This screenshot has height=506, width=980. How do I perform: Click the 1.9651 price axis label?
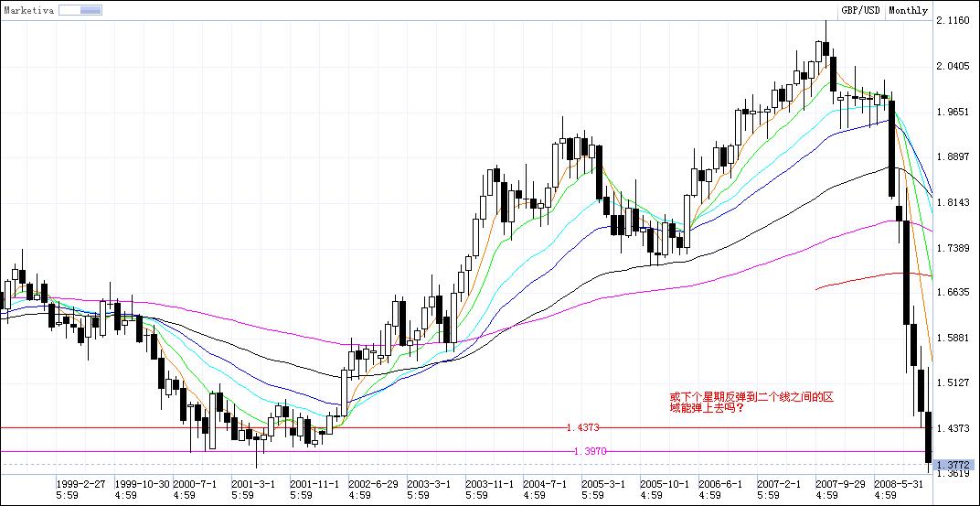(953, 112)
